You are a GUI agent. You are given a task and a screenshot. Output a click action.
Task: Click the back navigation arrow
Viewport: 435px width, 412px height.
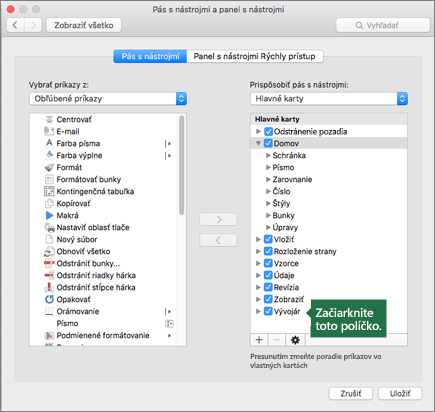[15, 25]
